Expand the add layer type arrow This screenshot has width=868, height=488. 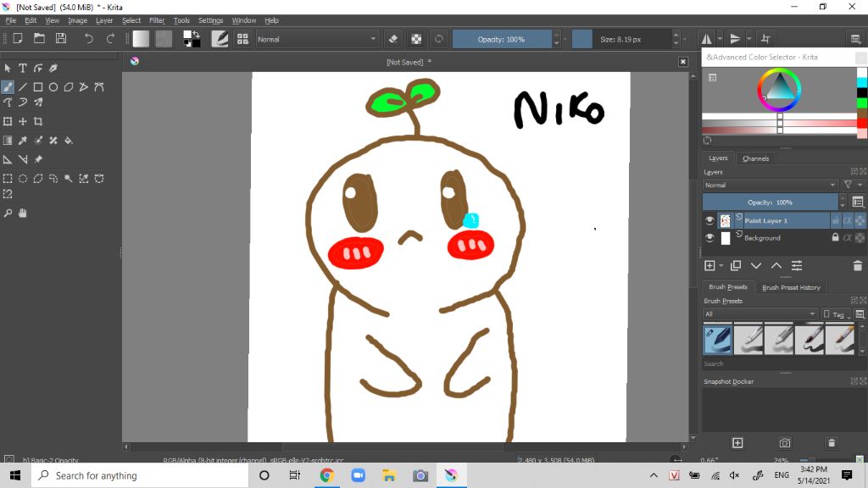point(721,266)
